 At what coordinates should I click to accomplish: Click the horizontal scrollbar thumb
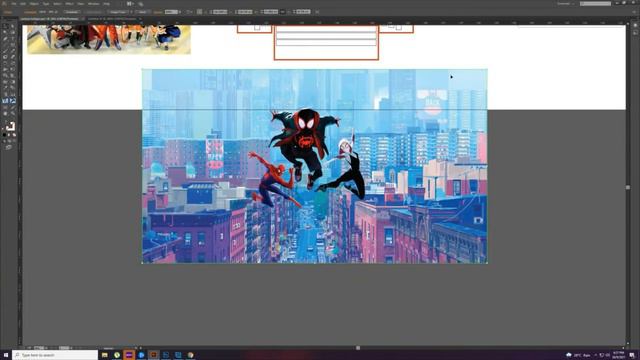[x=358, y=348]
